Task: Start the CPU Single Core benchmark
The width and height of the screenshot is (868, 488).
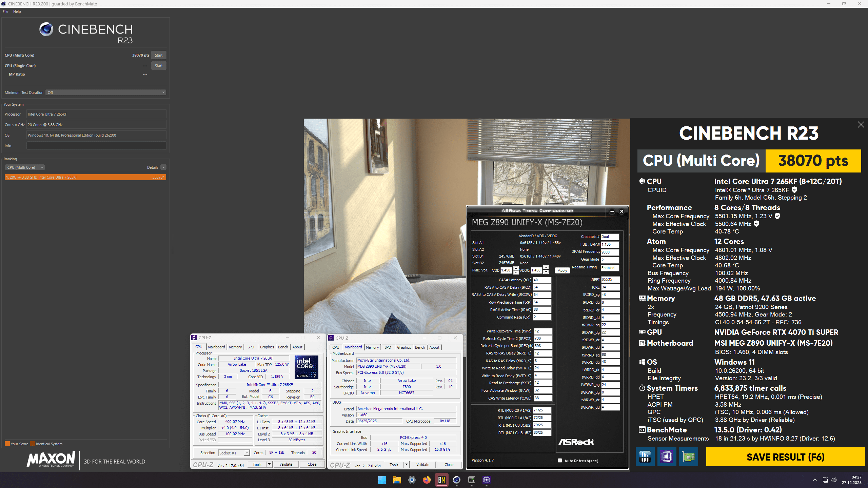Action: (x=158, y=65)
